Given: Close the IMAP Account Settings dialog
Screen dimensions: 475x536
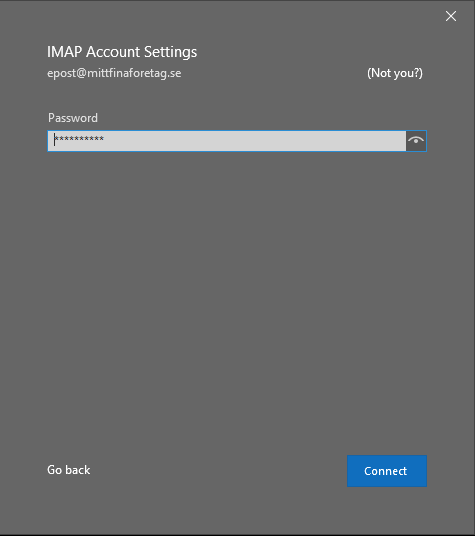Looking at the screenshot, I should tap(451, 16).
